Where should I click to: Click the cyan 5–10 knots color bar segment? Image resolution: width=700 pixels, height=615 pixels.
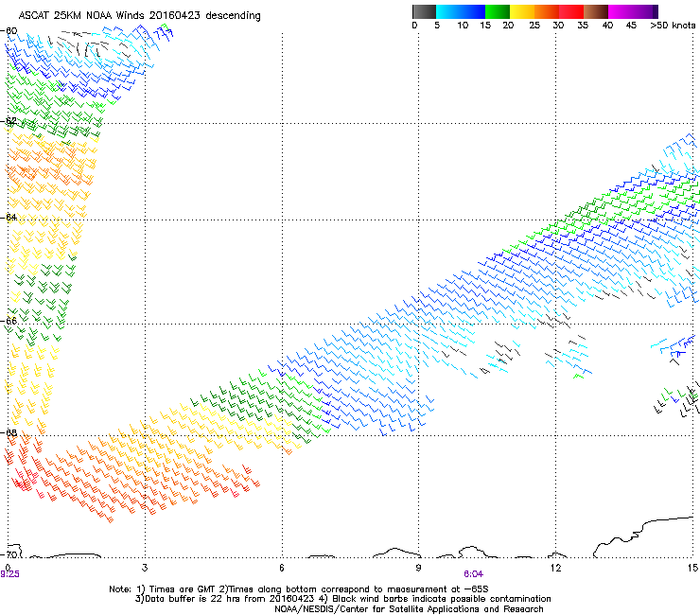pos(448,11)
